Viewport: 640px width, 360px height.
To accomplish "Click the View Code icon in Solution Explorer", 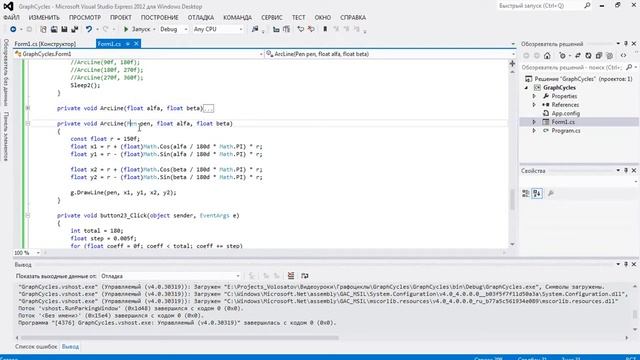I will pos(623,56).
